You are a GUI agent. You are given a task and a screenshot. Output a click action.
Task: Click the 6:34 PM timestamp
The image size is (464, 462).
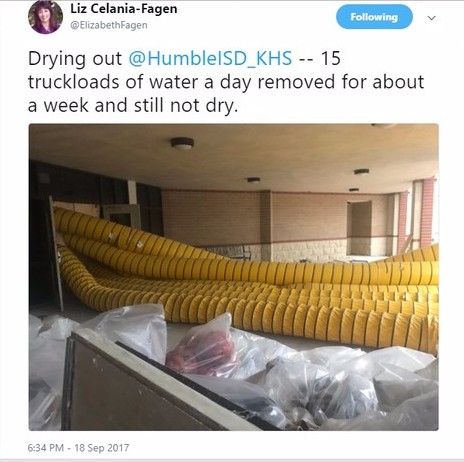(45, 447)
